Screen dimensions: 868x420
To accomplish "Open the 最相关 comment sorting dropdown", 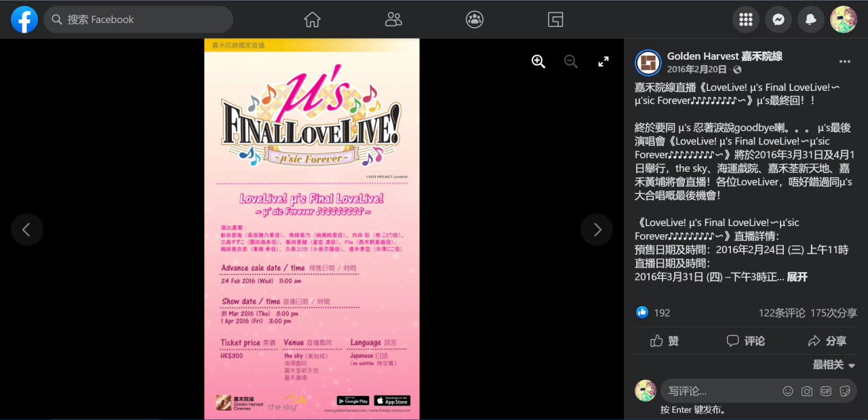I will click(834, 365).
